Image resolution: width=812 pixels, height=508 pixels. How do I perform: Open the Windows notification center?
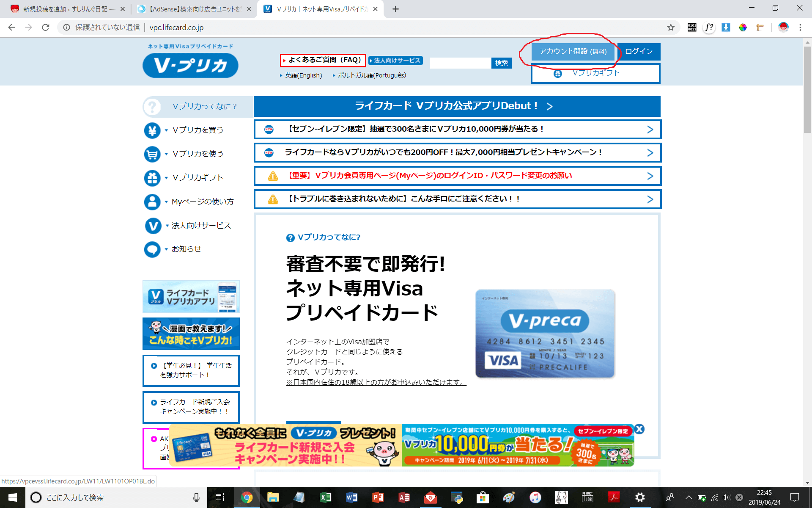[x=795, y=497]
